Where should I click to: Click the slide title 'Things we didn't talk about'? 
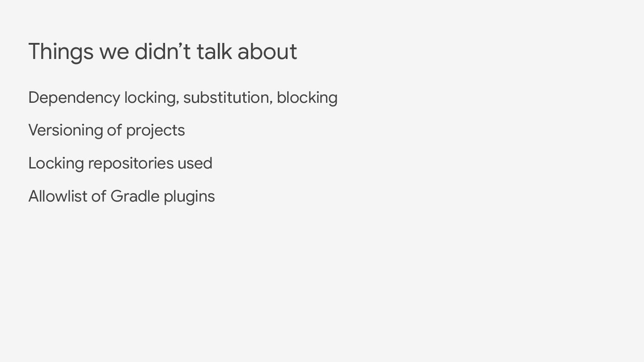click(x=163, y=52)
